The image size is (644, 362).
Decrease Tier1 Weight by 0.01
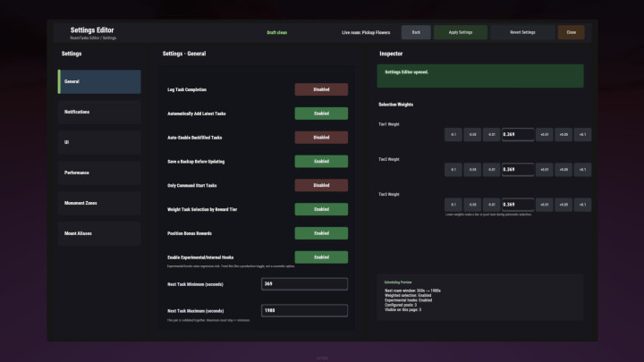click(492, 135)
